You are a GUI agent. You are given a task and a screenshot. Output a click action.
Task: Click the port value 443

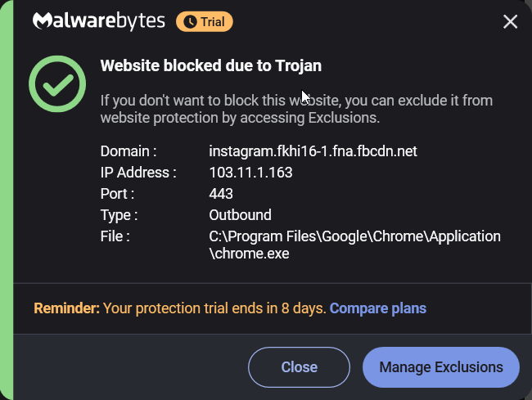tap(221, 194)
